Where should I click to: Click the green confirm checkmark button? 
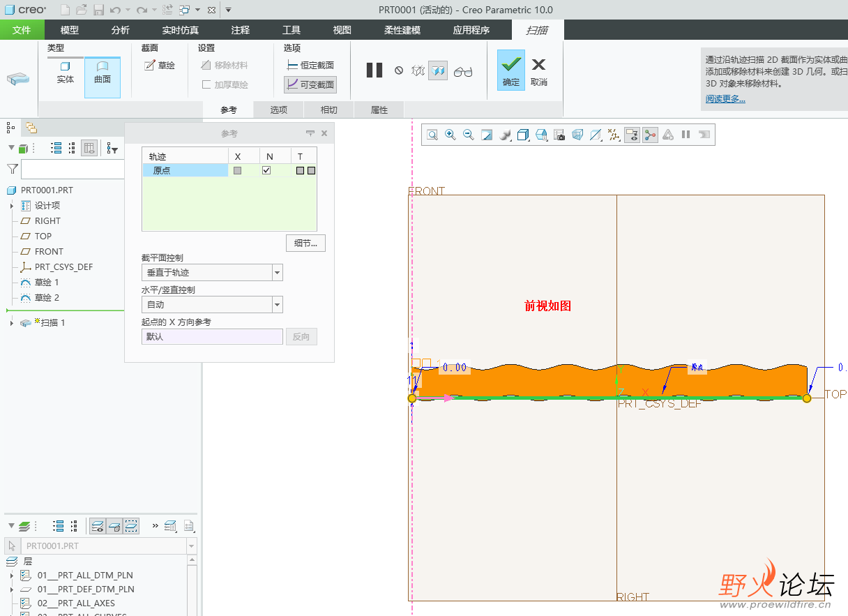511,70
